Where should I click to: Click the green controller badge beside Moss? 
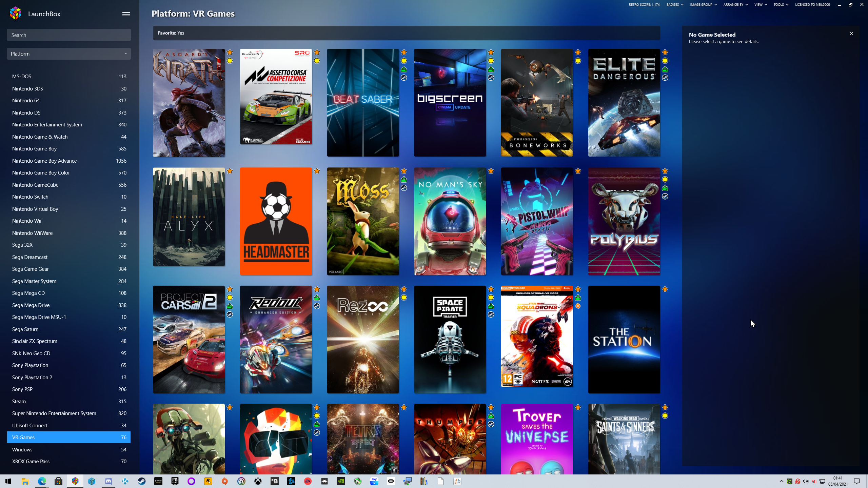coord(404,180)
